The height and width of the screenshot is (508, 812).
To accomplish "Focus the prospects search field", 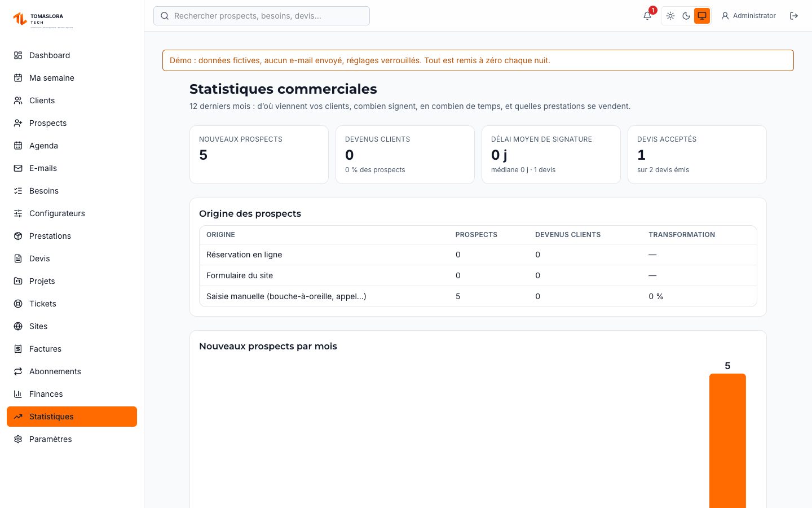I will pos(262,16).
